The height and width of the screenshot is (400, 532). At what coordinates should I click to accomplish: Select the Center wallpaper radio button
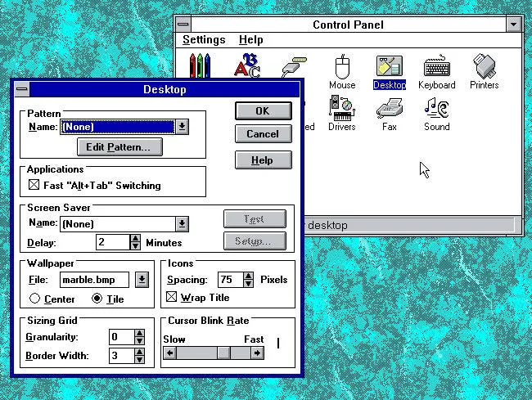click(35, 299)
